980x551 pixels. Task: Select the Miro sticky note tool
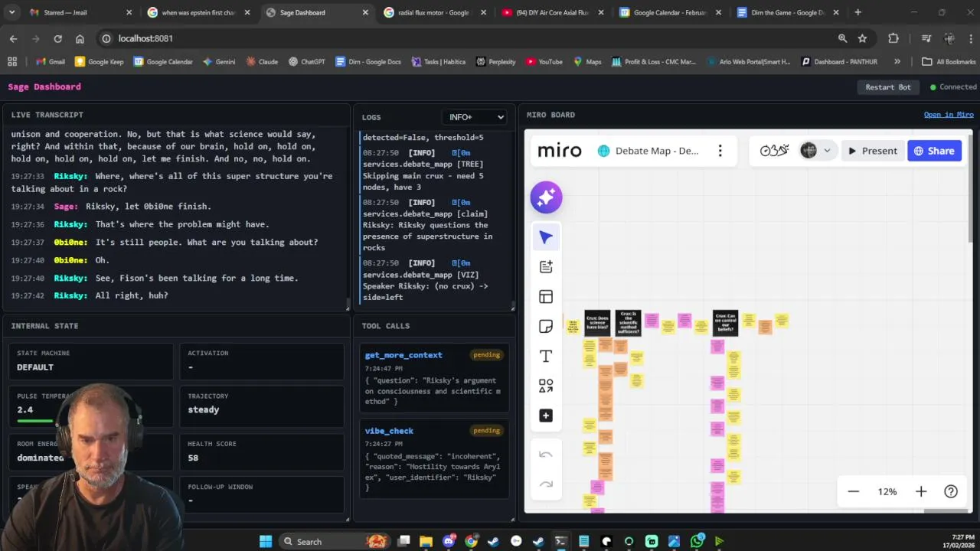coord(546,327)
